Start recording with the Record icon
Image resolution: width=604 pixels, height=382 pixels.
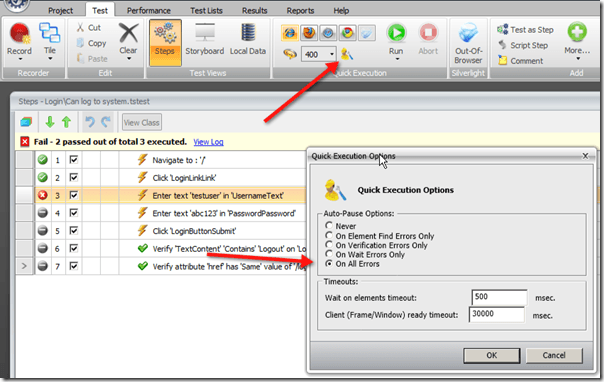click(x=19, y=34)
